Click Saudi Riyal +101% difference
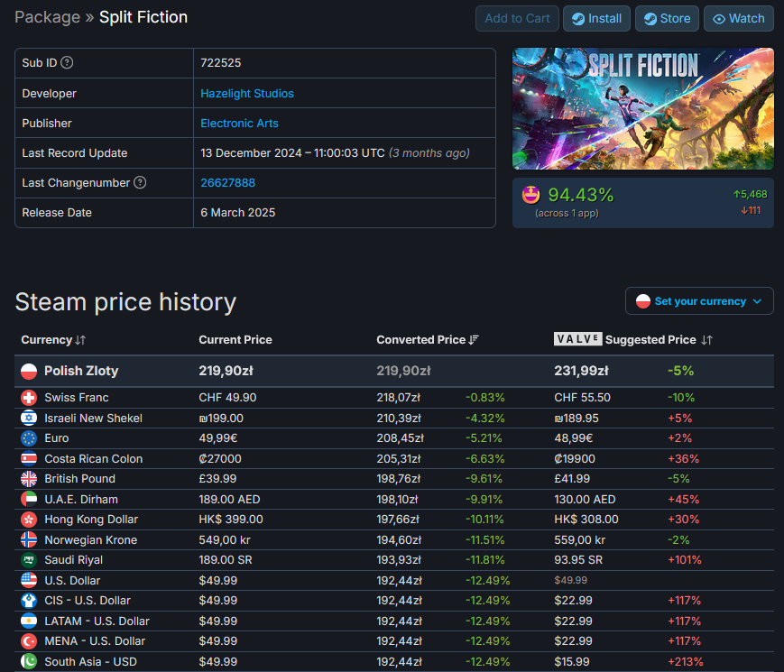The image size is (784, 672). [x=685, y=560]
